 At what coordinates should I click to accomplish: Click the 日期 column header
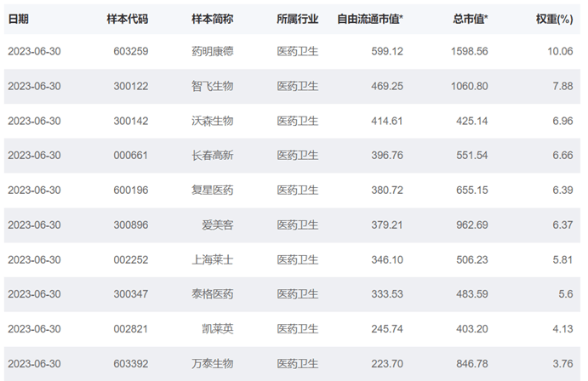[19, 19]
